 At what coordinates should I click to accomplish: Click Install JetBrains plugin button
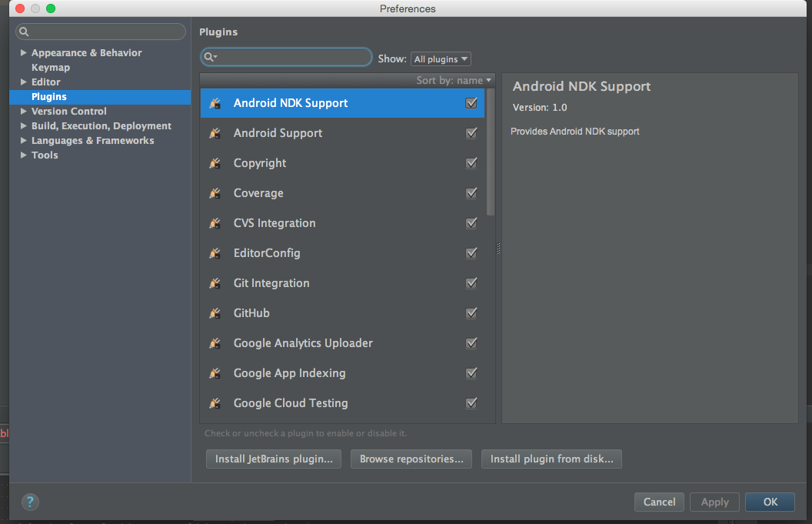click(274, 459)
